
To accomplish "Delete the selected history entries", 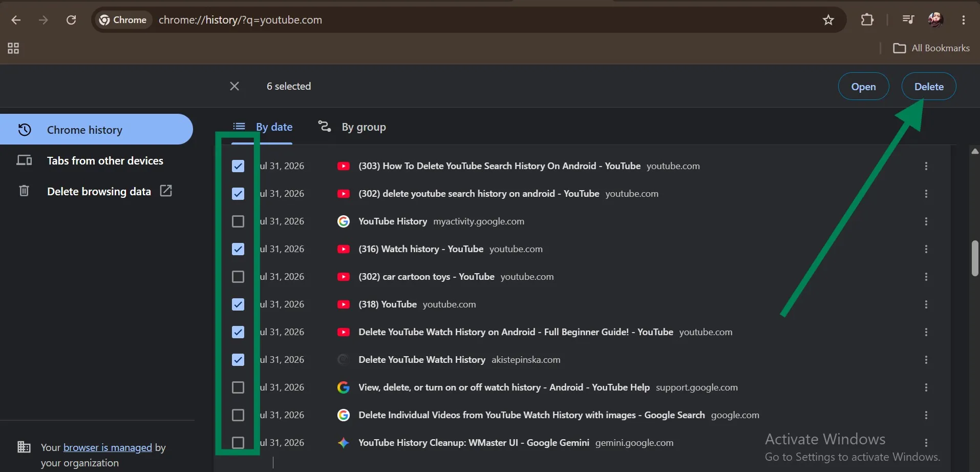I will click(929, 87).
